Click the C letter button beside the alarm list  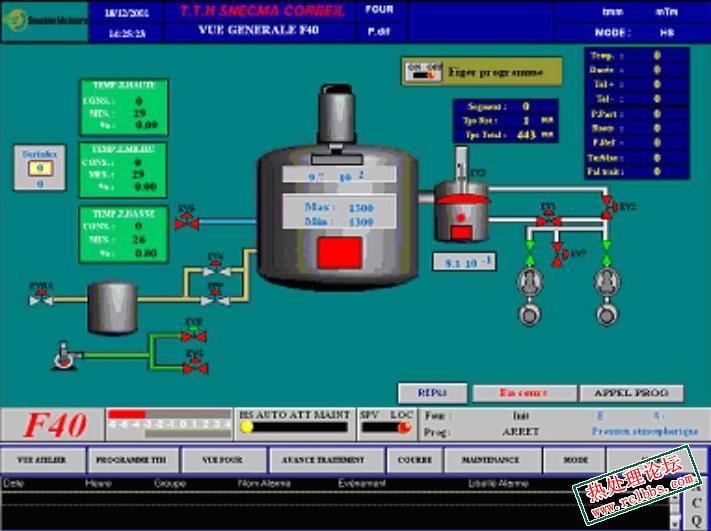click(x=696, y=503)
